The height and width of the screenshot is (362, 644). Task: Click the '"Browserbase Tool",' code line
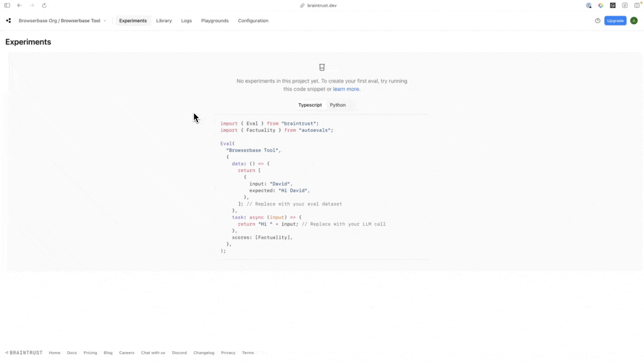point(254,150)
